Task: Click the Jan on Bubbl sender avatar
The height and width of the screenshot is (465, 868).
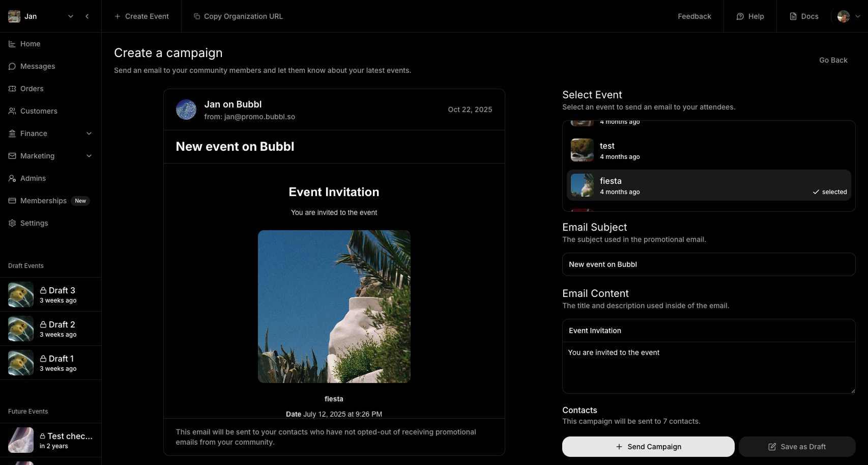Action: tap(186, 110)
